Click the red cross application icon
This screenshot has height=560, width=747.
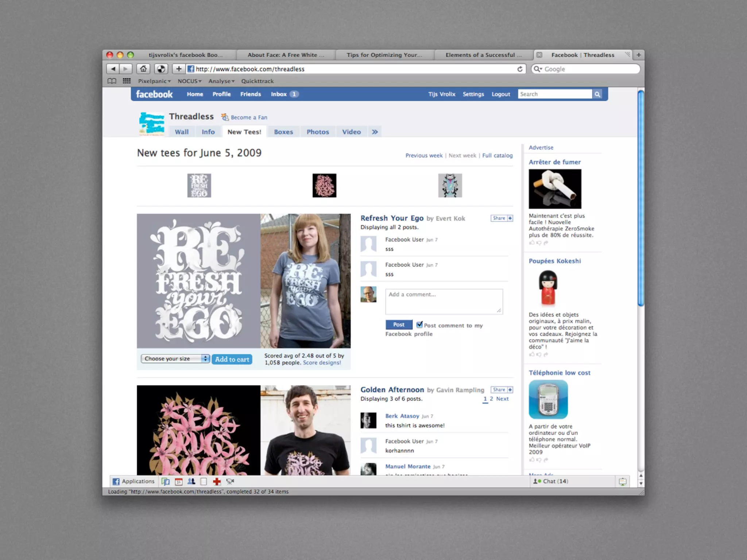point(217,482)
